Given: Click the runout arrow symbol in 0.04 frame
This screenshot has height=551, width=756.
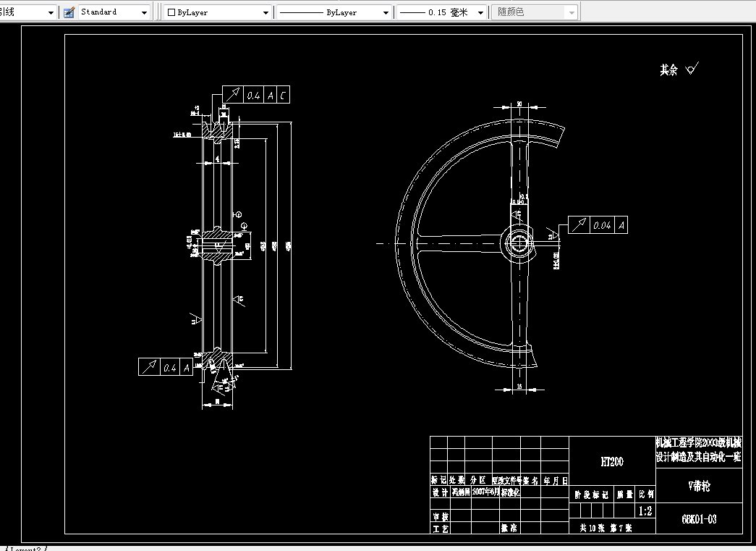Looking at the screenshot, I should pos(579,225).
